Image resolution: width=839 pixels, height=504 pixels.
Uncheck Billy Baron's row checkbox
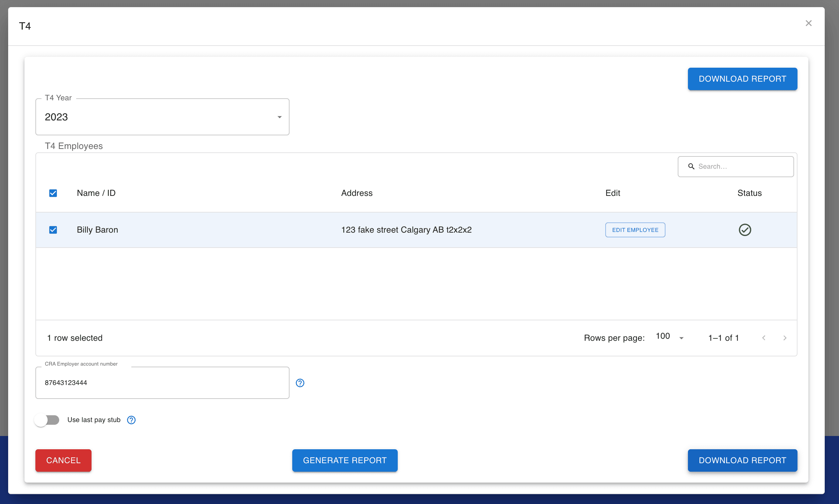[53, 230]
